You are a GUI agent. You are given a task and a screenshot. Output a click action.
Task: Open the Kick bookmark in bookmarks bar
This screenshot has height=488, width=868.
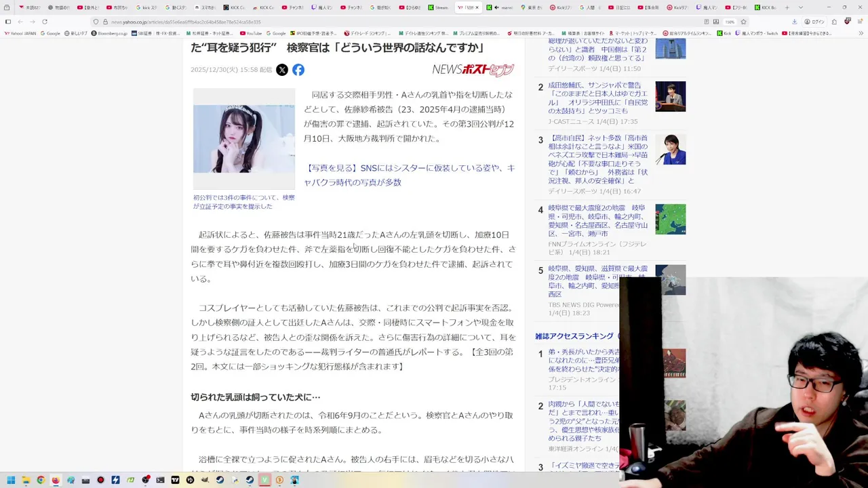[x=724, y=33]
